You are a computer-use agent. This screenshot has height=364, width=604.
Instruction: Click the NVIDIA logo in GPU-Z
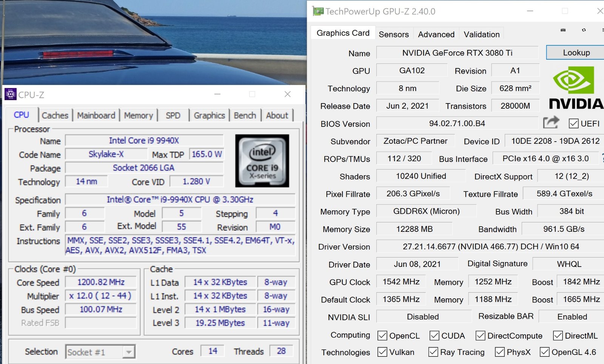tap(576, 88)
